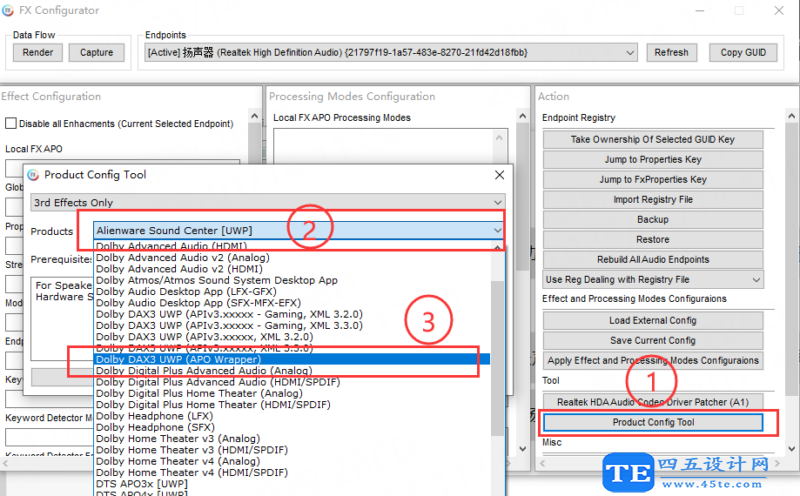Screen dimensions: 800x496
Task: Click the FX Configurator title bar icon
Action: coord(9,11)
